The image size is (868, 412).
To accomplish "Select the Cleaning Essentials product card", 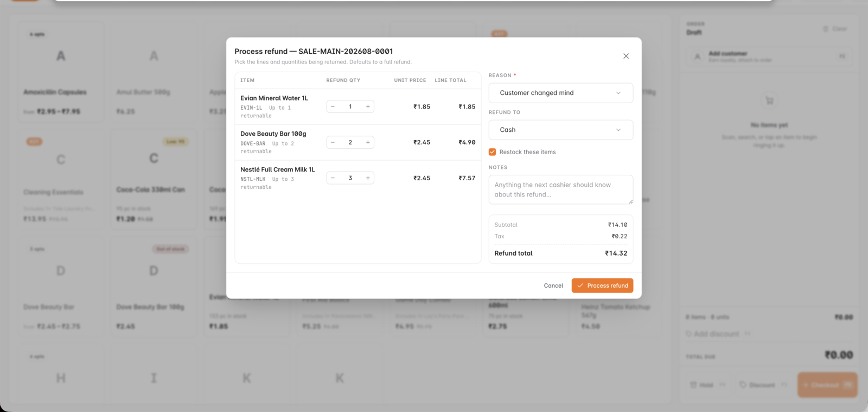I will tap(61, 179).
